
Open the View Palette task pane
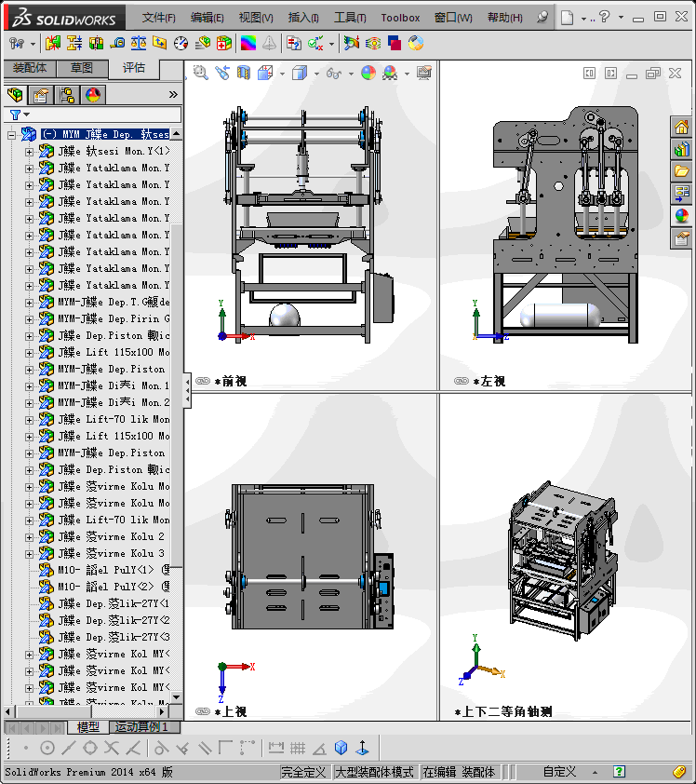pyautogui.click(x=681, y=194)
